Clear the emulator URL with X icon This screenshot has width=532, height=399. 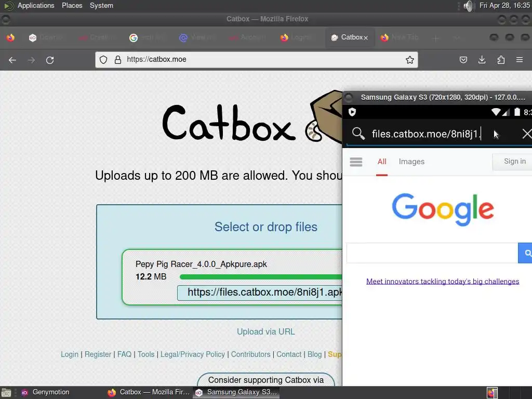point(527,134)
